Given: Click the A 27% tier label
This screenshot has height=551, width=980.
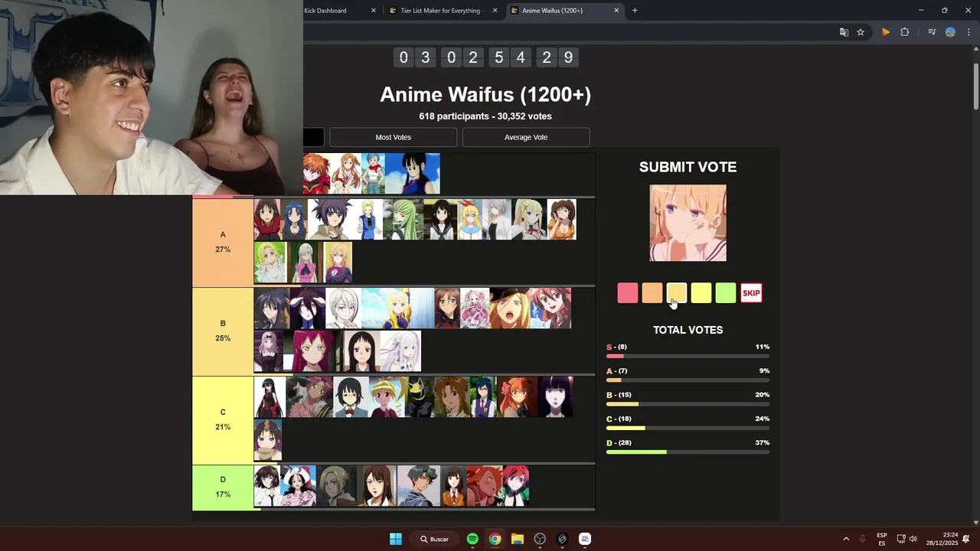Looking at the screenshot, I should 223,242.
